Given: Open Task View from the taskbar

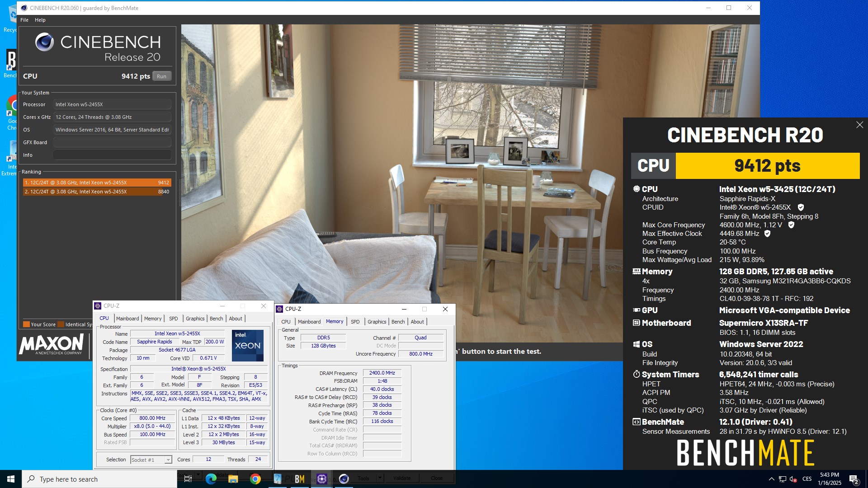Looking at the screenshot, I should pyautogui.click(x=188, y=479).
